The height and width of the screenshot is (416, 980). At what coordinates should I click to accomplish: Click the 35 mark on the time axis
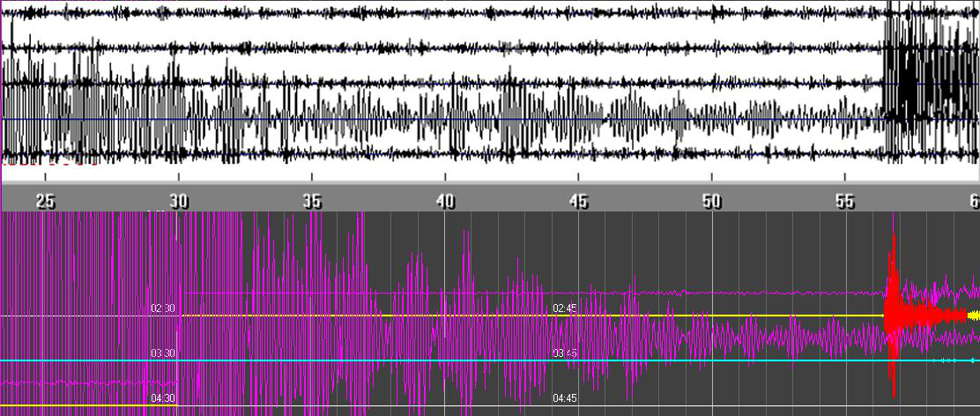click(312, 201)
